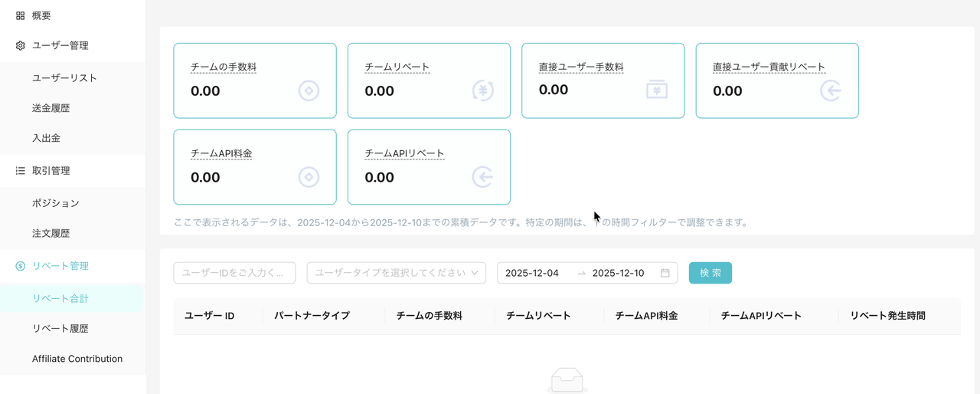Open the ユーザータイプ selection dropdown
Image resolution: width=980 pixels, height=394 pixels.
tap(397, 273)
